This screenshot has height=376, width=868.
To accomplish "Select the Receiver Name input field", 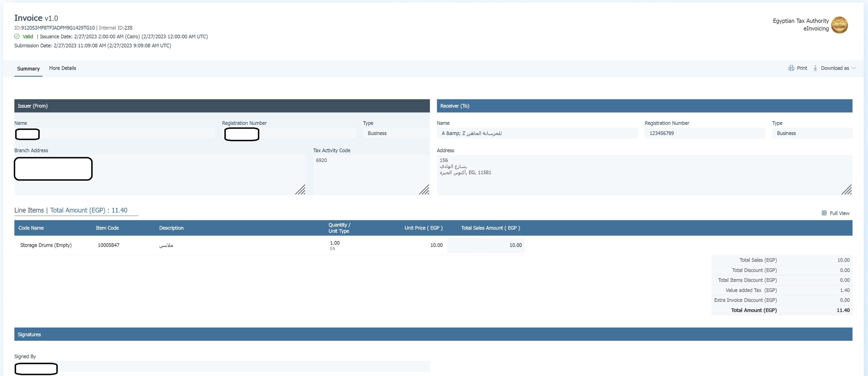I will click(x=537, y=133).
